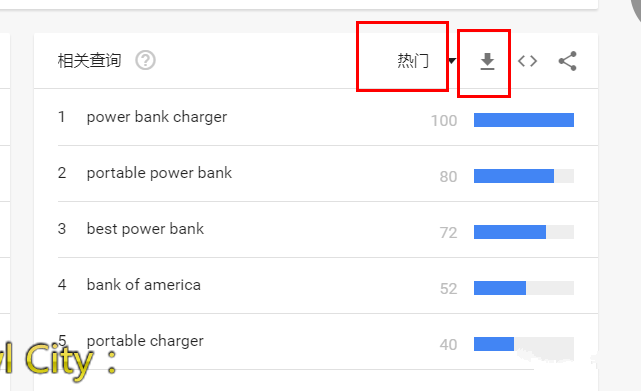The width and height of the screenshot is (641, 391).
Task: Click the 相关查询 panel title
Action: click(89, 61)
